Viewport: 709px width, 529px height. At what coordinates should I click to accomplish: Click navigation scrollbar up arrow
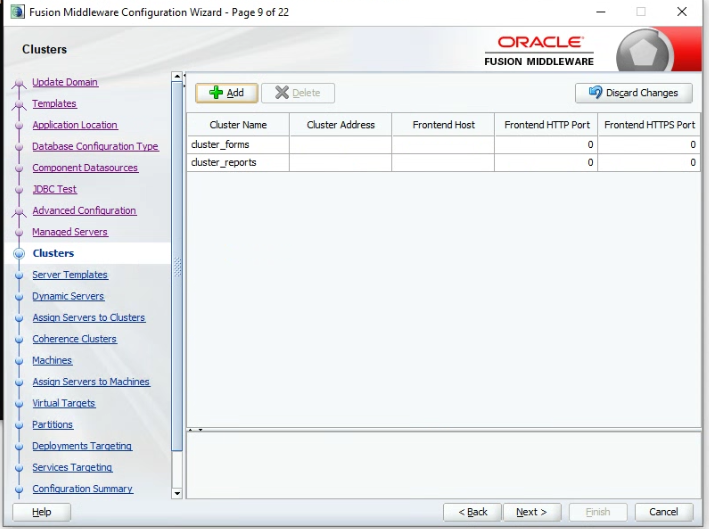pyautogui.click(x=177, y=76)
